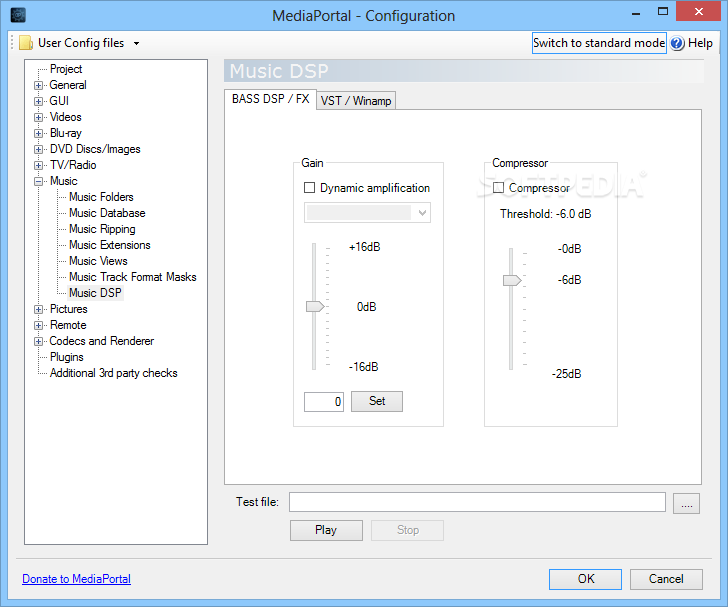Click the gain value input field
This screenshot has height=607, width=728.
coord(324,402)
